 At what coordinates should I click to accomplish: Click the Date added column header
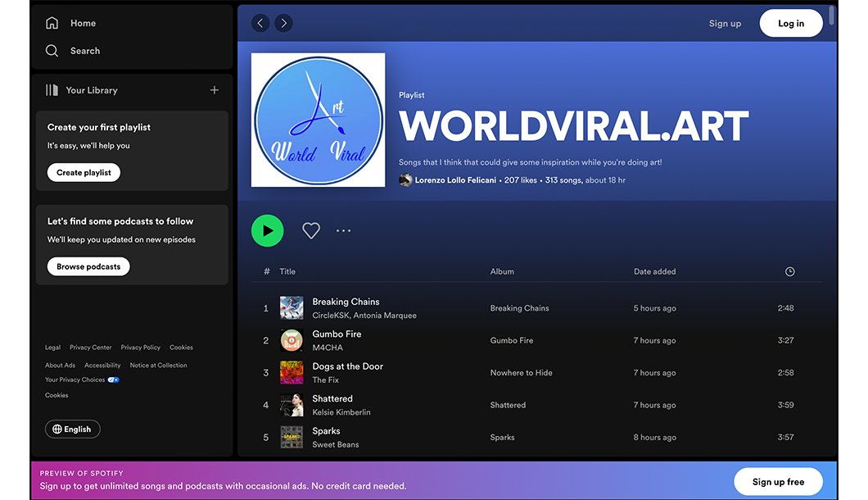pos(655,271)
